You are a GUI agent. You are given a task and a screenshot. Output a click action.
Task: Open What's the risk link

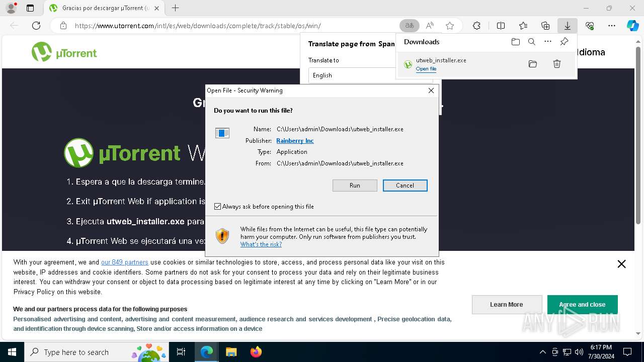pos(261,244)
